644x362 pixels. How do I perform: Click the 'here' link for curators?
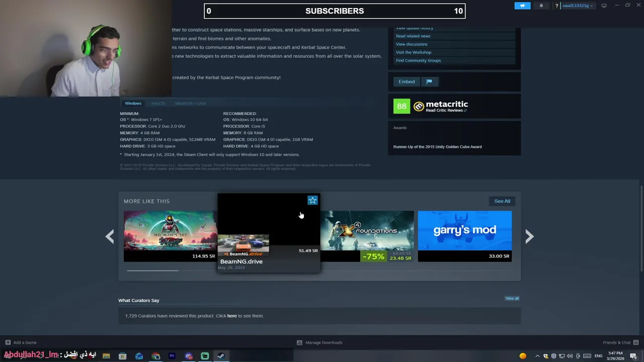pos(232,316)
